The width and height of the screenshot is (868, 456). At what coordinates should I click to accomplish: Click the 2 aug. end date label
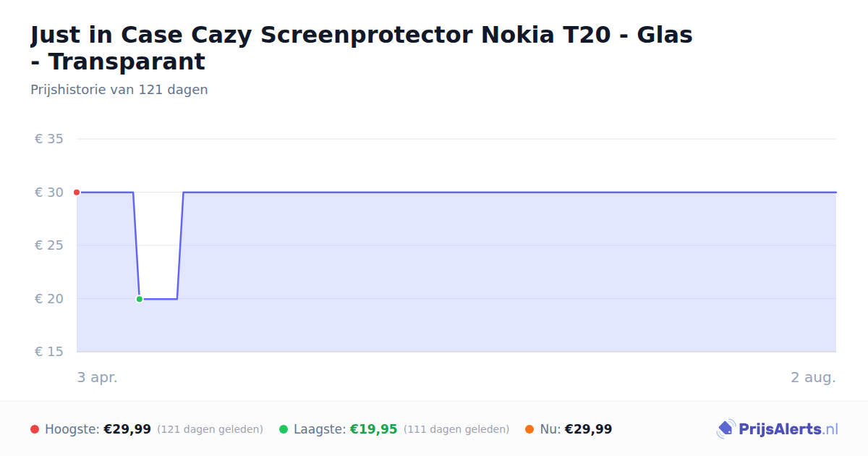click(814, 377)
